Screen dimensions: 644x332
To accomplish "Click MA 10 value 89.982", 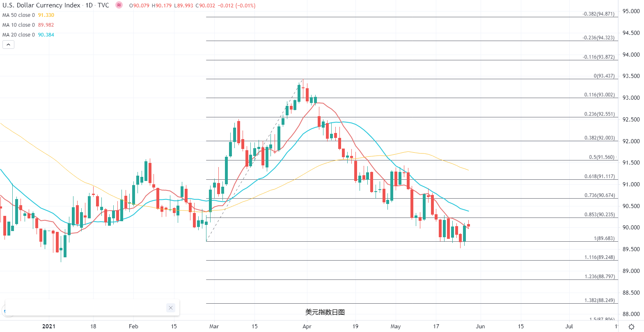I will [46, 25].
